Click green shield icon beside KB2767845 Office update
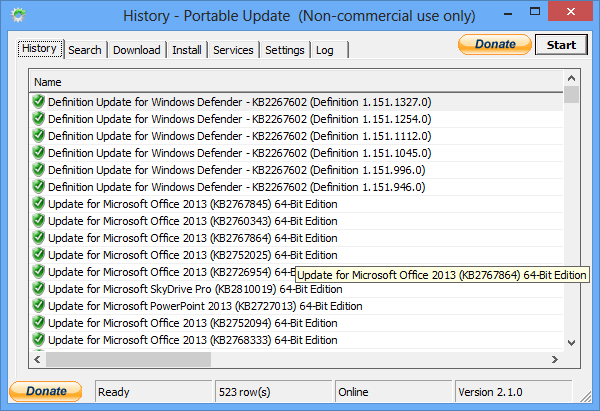 (39, 204)
